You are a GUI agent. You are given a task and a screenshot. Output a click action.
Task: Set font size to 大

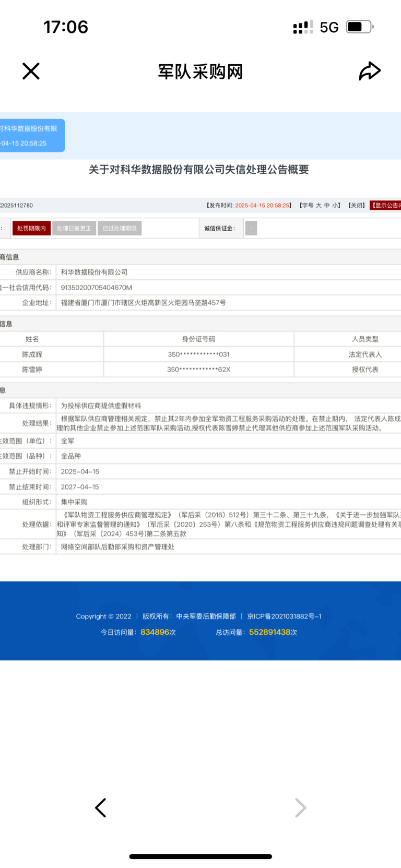(x=319, y=205)
